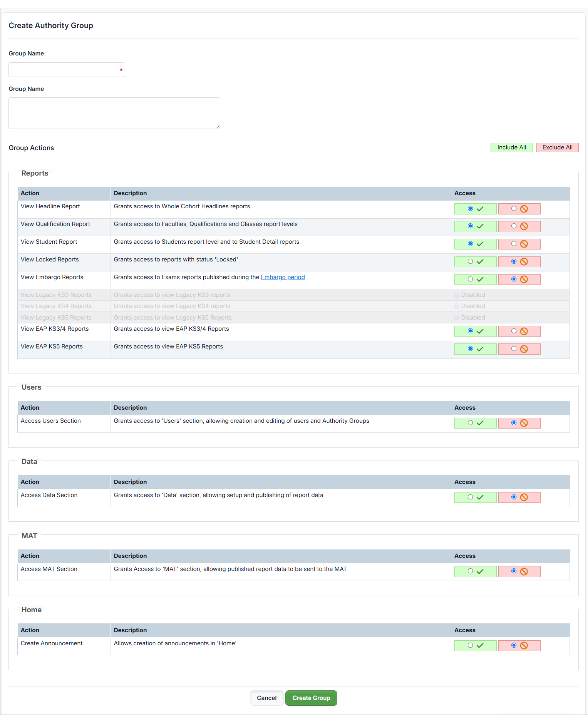Select deny radio for View EAP KS3/4 Reports

[514, 331]
